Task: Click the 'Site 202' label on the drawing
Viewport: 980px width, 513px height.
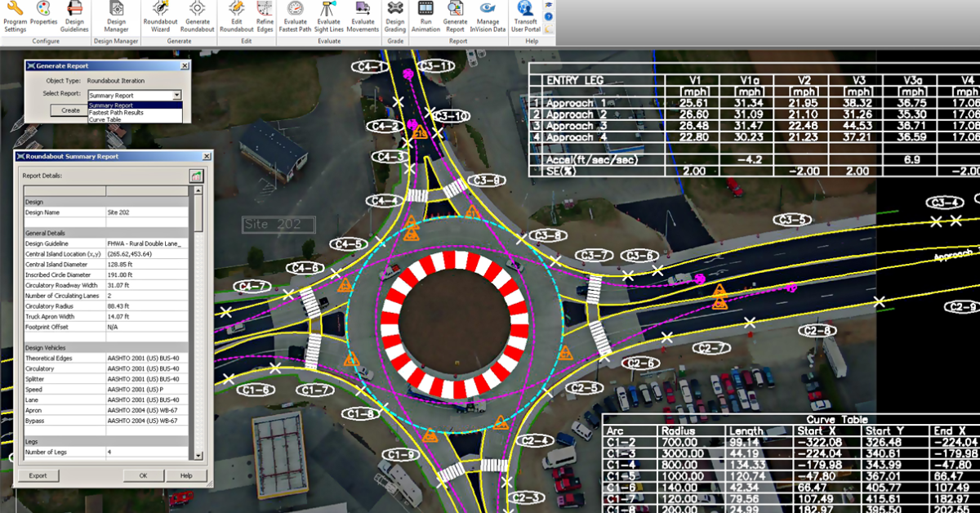Action: (278, 224)
